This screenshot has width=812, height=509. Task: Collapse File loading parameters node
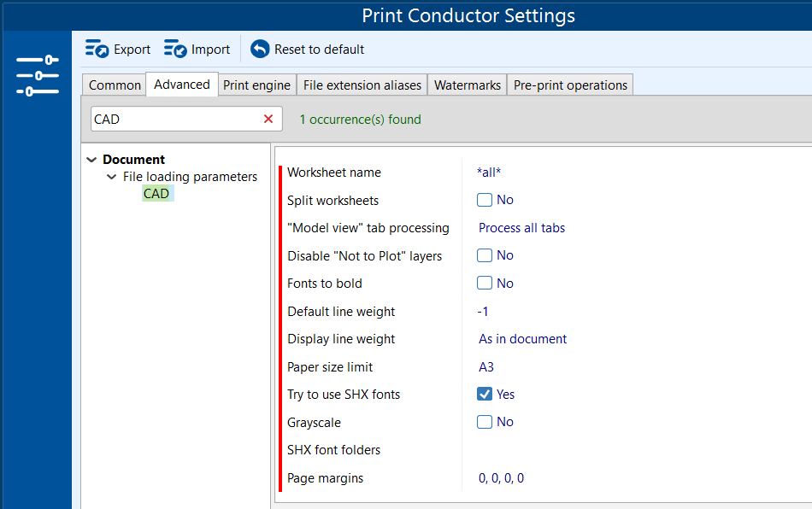point(111,177)
